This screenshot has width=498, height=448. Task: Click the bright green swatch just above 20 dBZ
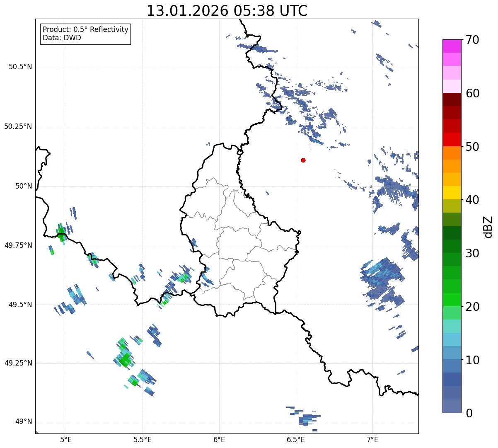[x=452, y=300]
